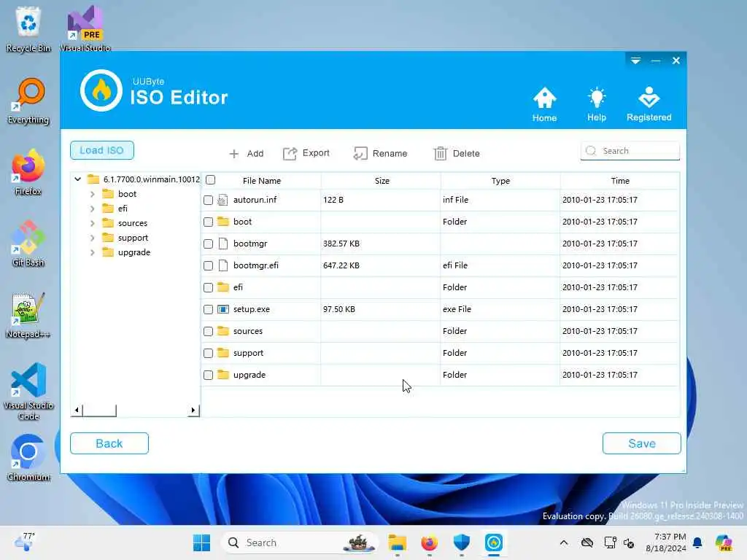Click the 382.57 KB size cell
The width and height of the screenshot is (747, 560).
[341, 244]
